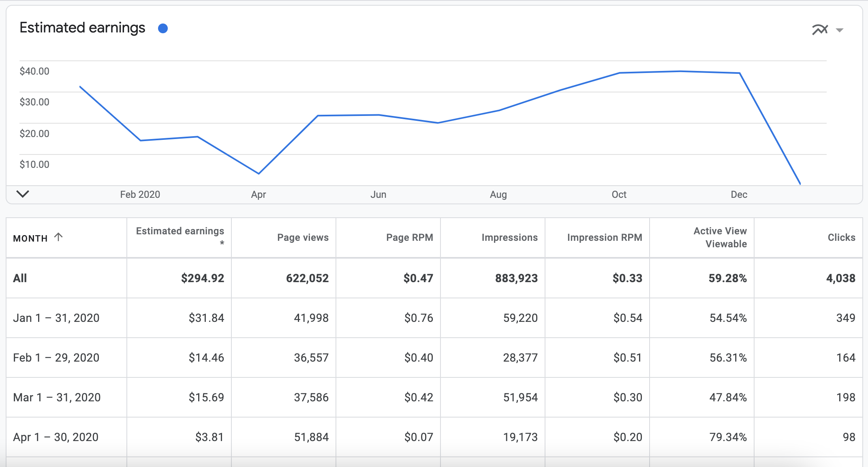Click the April low point on chart

(259, 174)
